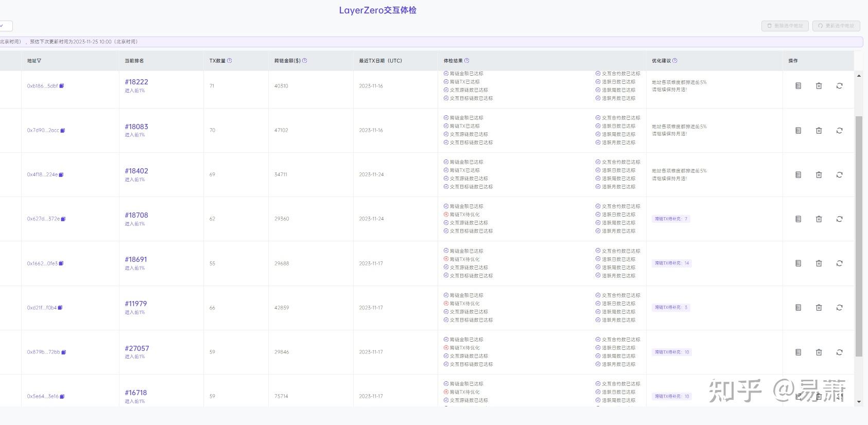Refresh the rank #11979 row data
The width and height of the screenshot is (868, 425).
pos(840,308)
